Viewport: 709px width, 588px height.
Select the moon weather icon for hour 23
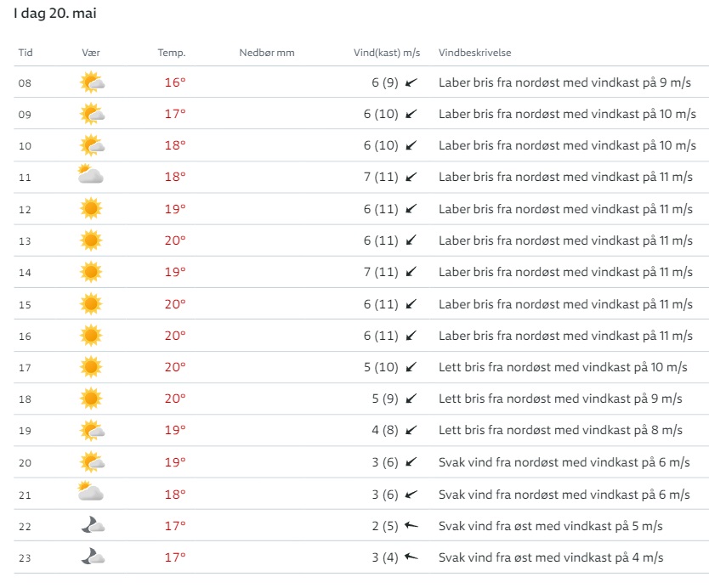point(92,557)
